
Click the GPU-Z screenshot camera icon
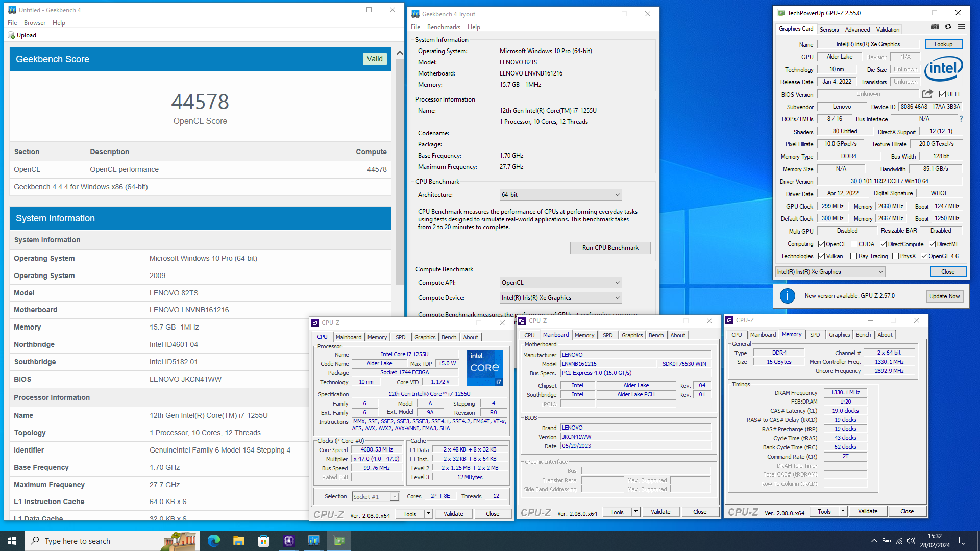pyautogui.click(x=935, y=27)
